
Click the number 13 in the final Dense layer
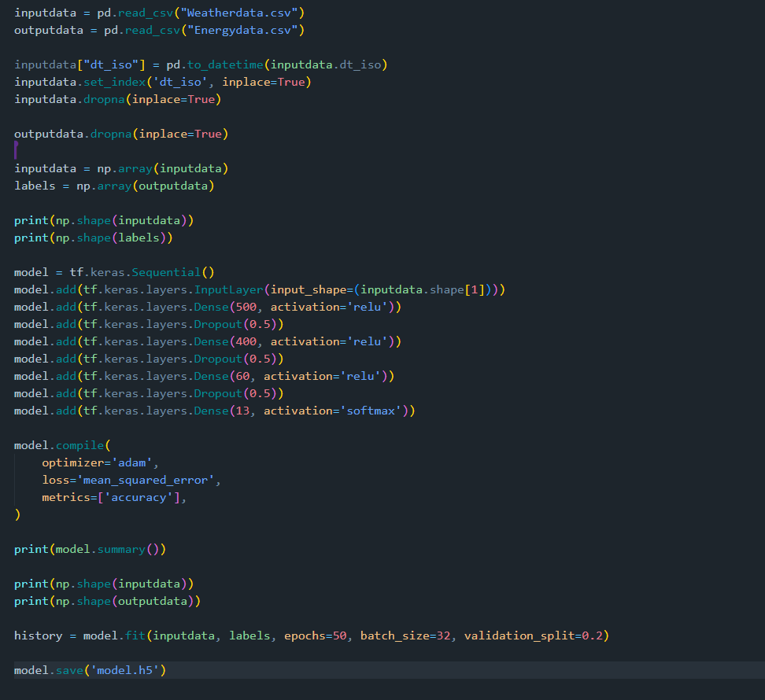point(242,411)
